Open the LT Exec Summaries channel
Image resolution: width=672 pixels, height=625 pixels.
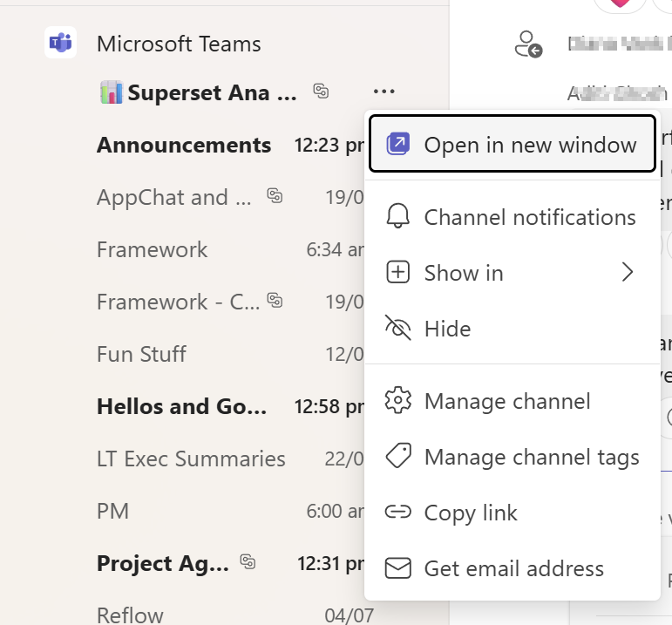[x=191, y=459]
